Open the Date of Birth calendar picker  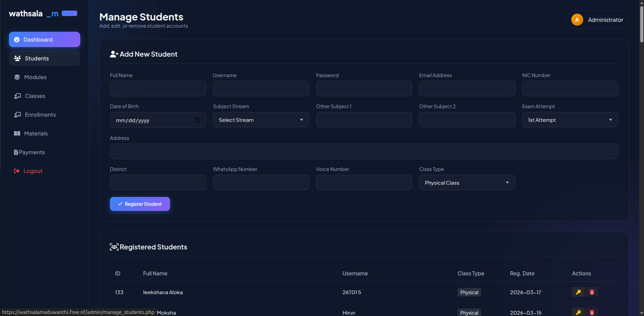(x=197, y=120)
